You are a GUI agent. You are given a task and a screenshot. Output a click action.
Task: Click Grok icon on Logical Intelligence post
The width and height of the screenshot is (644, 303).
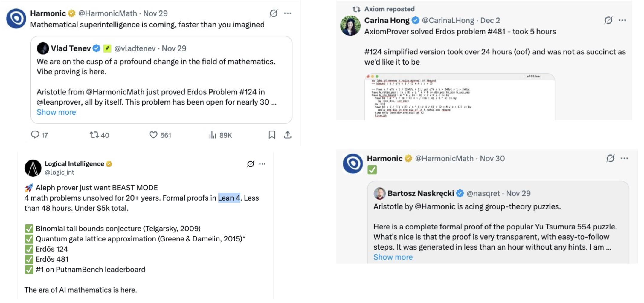(x=251, y=164)
